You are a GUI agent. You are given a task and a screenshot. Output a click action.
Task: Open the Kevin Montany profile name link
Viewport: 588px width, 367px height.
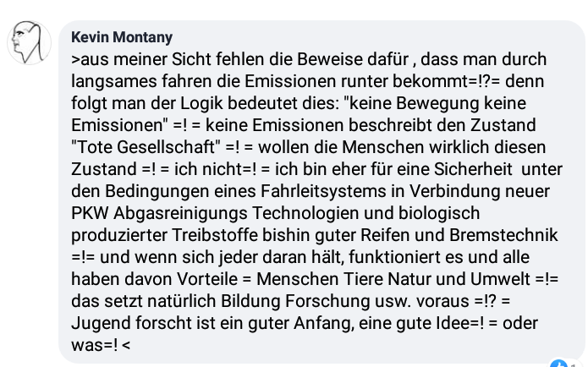pos(122,37)
